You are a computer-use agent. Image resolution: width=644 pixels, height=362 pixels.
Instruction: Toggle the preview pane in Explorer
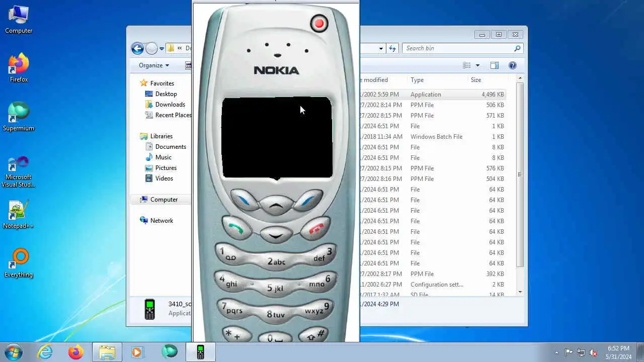[495, 65]
